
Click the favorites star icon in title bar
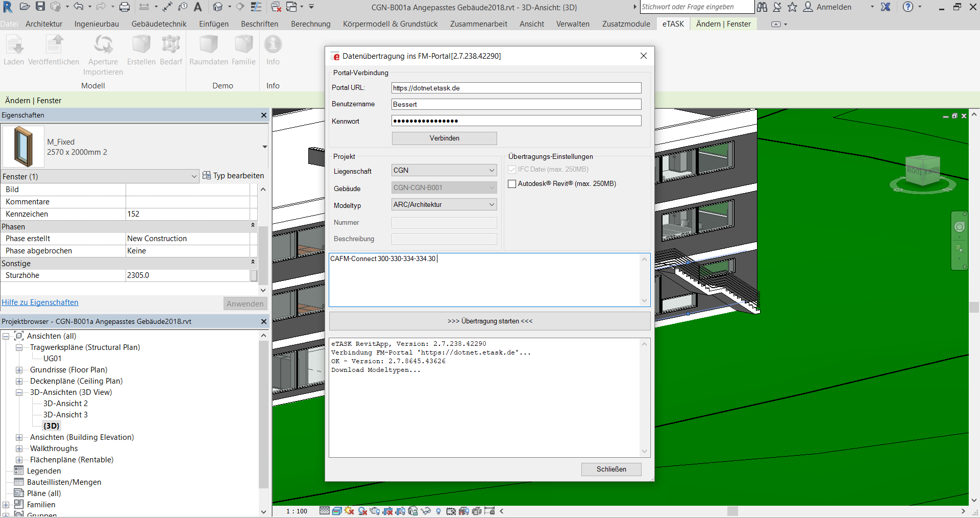click(792, 7)
